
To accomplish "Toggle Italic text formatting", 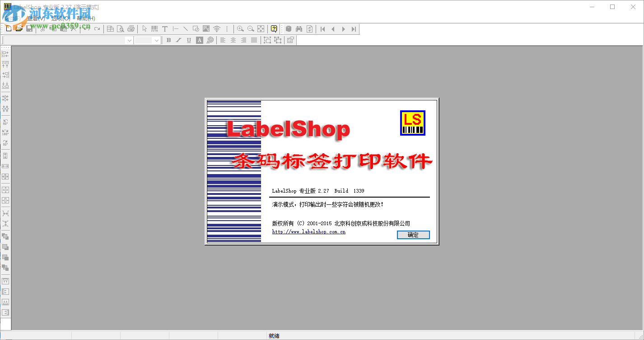I will pyautogui.click(x=179, y=40).
